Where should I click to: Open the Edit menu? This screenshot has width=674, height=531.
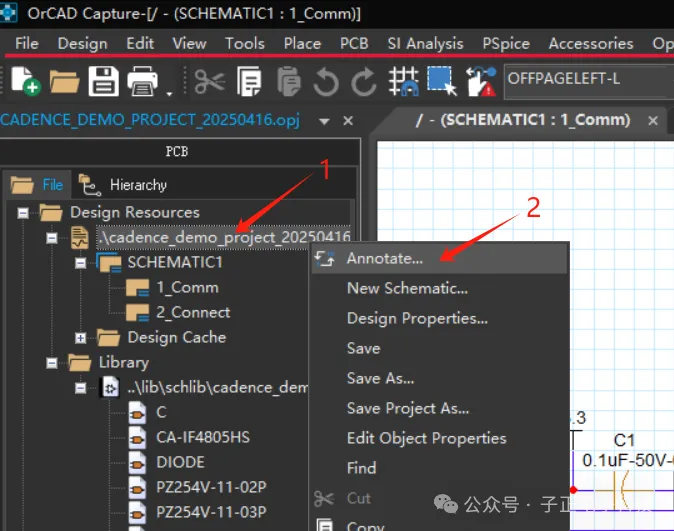pos(140,43)
